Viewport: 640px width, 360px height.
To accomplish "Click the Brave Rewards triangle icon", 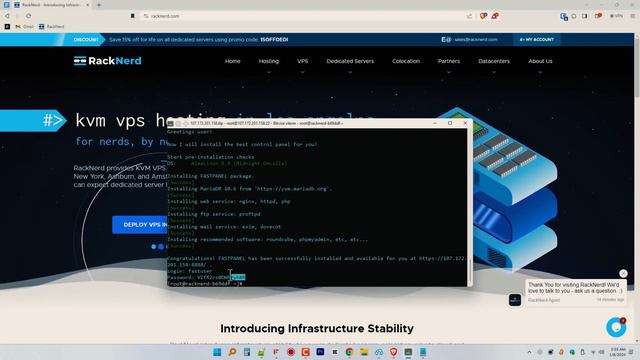I will coord(495,16).
